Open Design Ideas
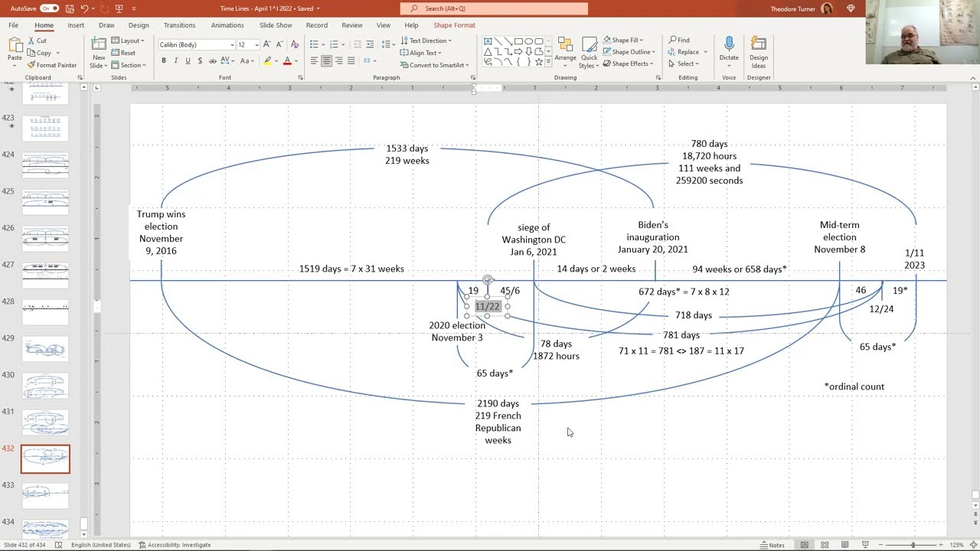The width and height of the screenshot is (980, 551). tap(759, 51)
